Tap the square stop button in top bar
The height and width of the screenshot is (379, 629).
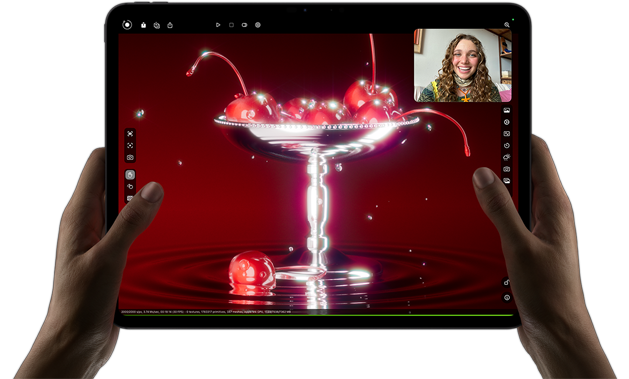pyautogui.click(x=231, y=25)
